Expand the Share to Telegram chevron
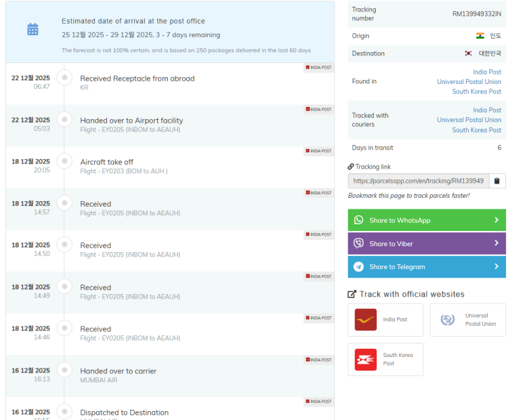The height and width of the screenshot is (420, 508). 496,267
